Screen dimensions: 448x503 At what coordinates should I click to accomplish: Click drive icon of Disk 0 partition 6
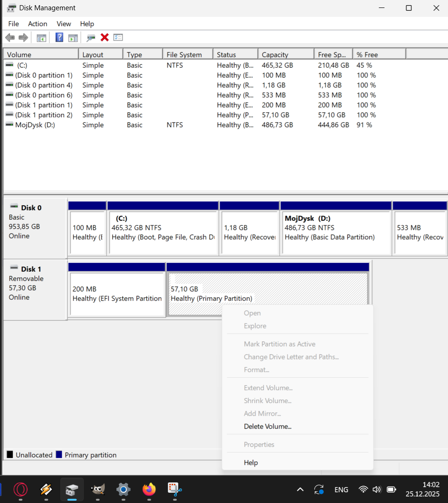[10, 94]
